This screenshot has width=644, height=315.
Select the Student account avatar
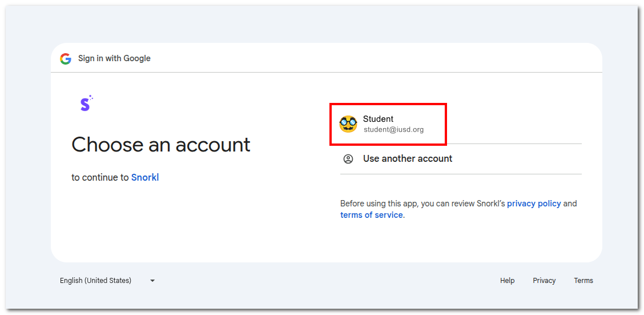(348, 124)
